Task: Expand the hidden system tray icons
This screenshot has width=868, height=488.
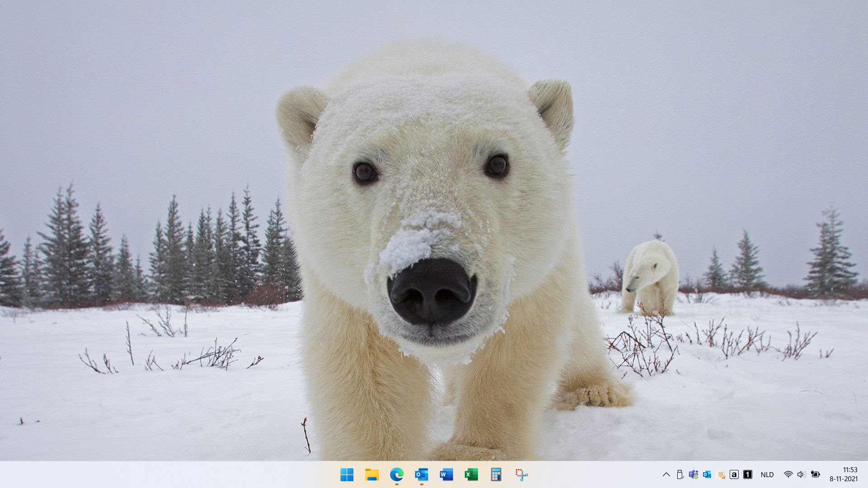Action: coord(666,474)
